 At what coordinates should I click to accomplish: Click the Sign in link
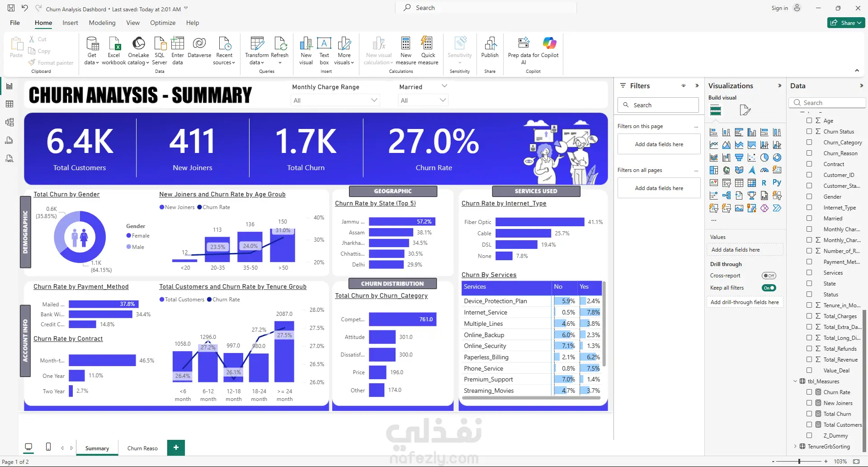tap(779, 8)
